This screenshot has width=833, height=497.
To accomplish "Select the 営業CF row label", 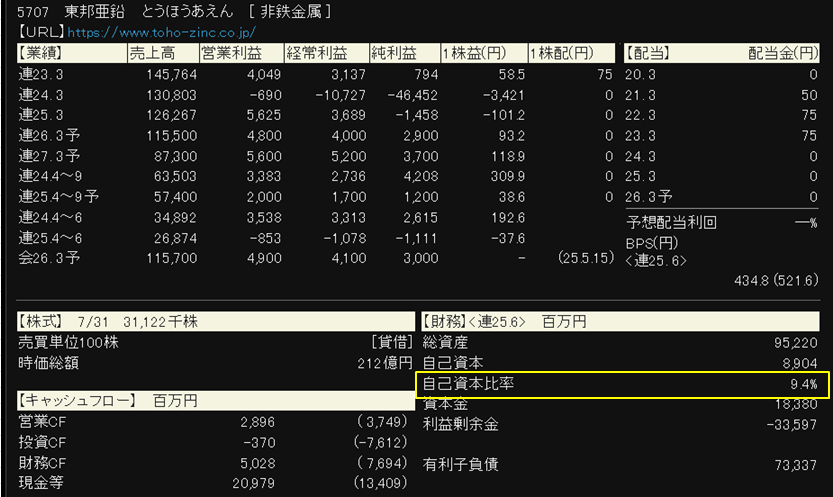I will [42, 421].
